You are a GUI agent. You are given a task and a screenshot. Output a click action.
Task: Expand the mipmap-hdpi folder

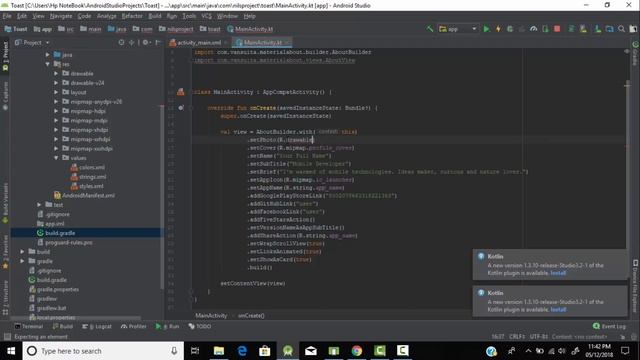(56, 111)
